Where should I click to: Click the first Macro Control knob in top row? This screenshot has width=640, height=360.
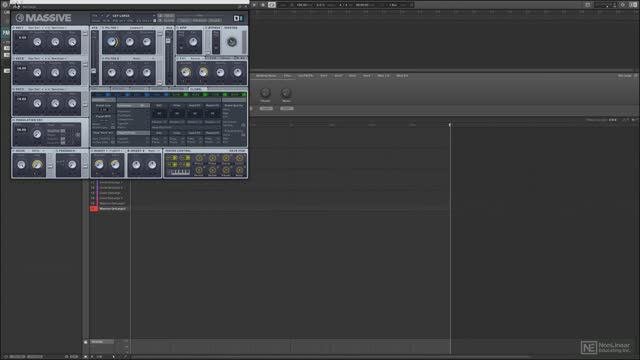click(x=199, y=158)
